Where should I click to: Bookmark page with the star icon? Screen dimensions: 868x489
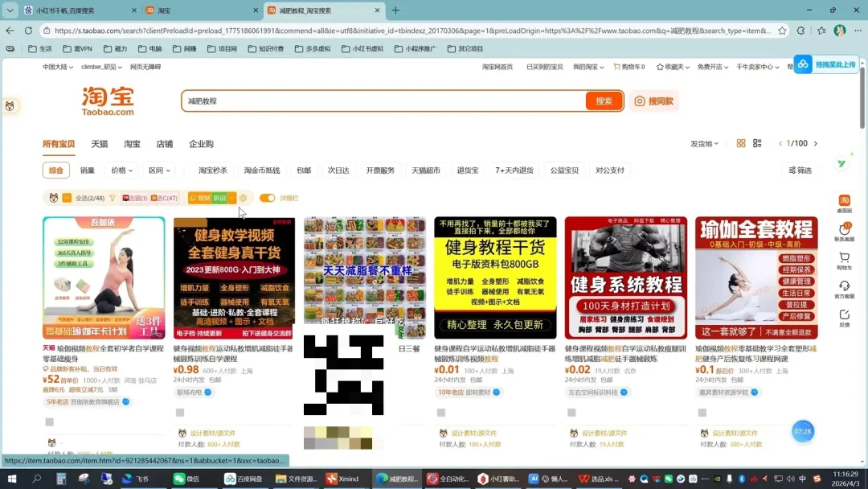click(x=782, y=31)
